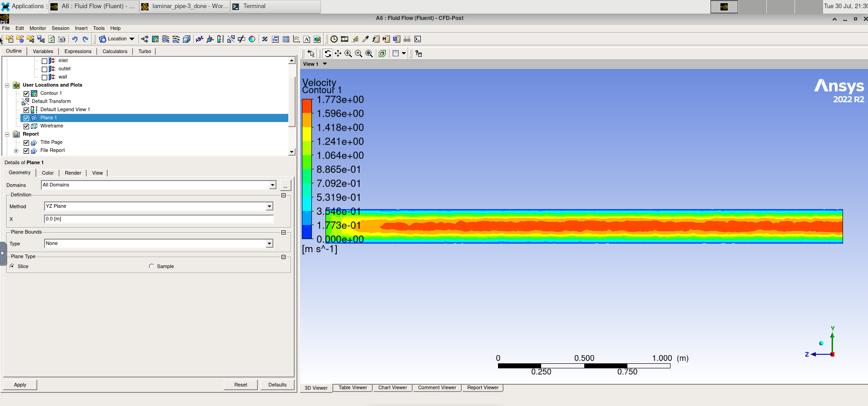Click the Redo arrow icon in toolbar

point(85,39)
